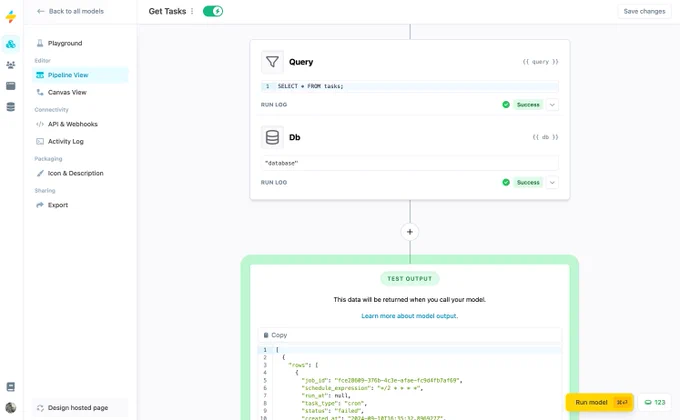The image size is (680, 420).
Task: Click the Activity Log terminal icon
Action: point(40,141)
